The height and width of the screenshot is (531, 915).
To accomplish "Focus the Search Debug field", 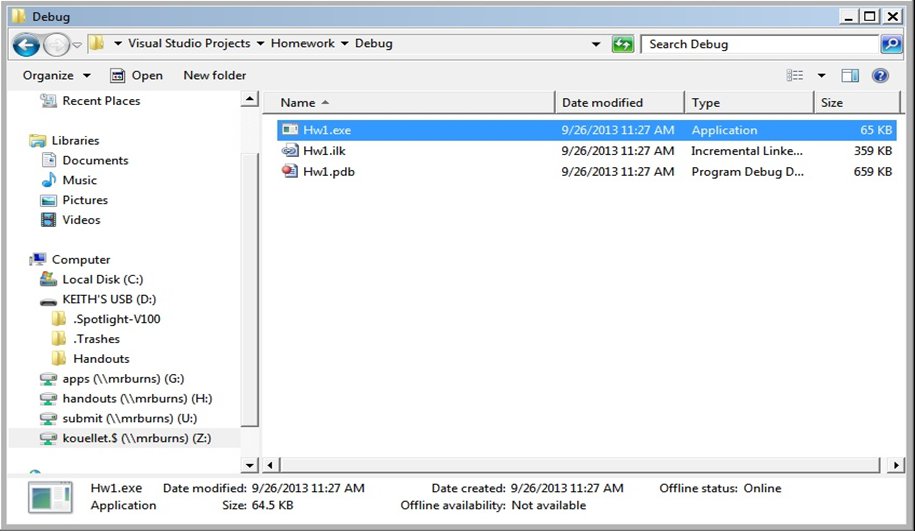I will click(x=759, y=44).
